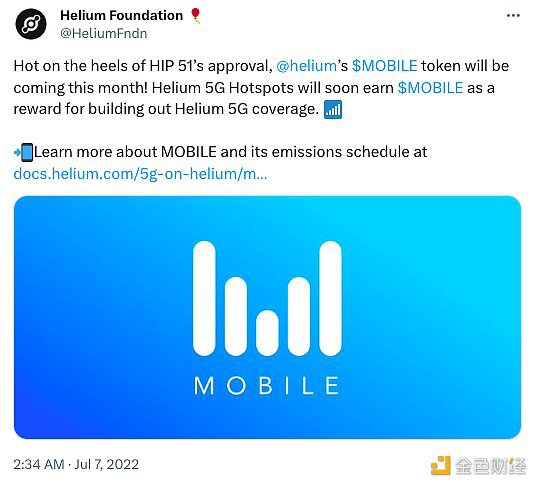This screenshot has width=537, height=486.
Task: Click the Helium Foundation display name
Action: 122,15
